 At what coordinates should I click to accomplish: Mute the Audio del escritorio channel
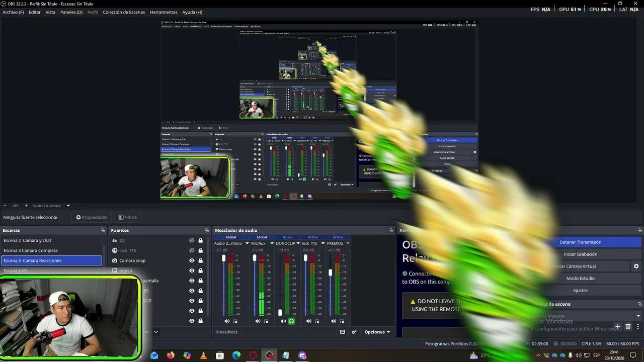(227, 321)
